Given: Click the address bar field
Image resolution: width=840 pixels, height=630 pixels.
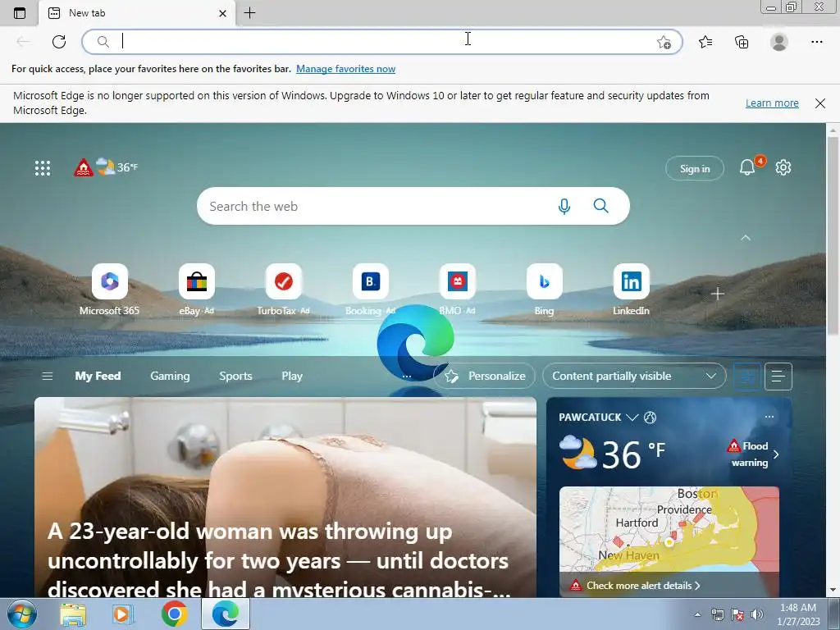Looking at the screenshot, I should pyautogui.click(x=381, y=42).
